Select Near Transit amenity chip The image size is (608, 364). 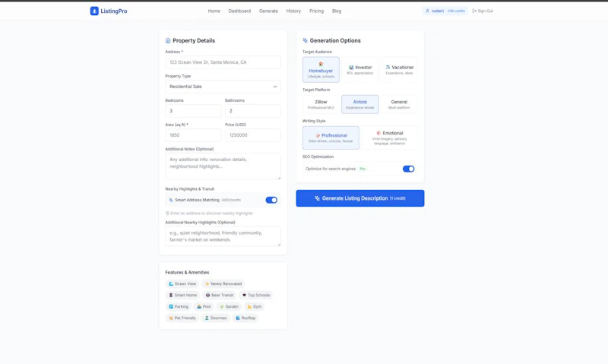coord(219,295)
